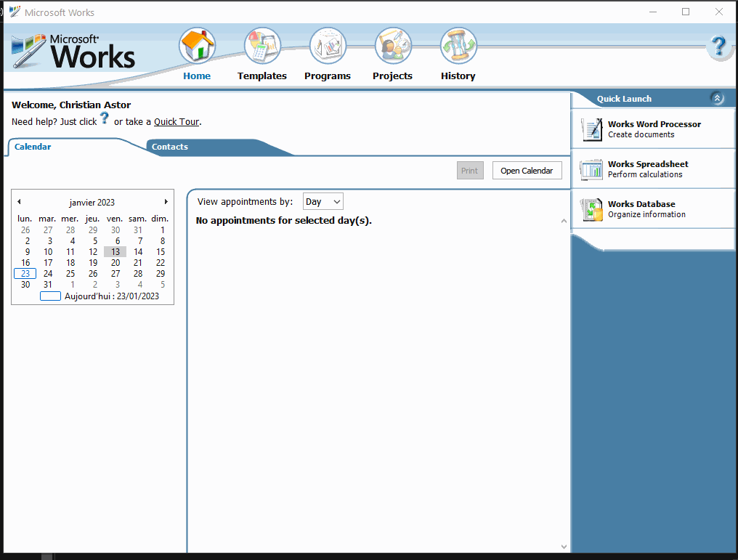The image size is (738, 560).
Task: Click scroll down arrow in appointments pane
Action: [x=564, y=546]
